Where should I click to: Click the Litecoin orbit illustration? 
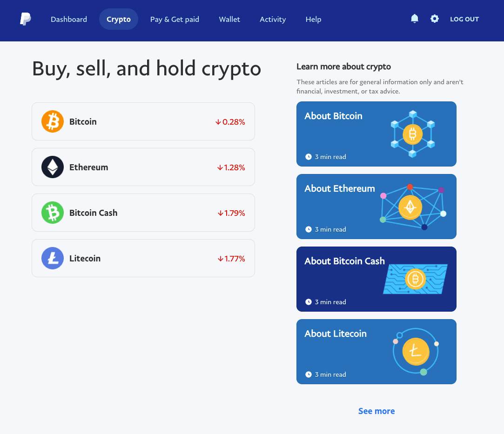pyautogui.click(x=415, y=352)
